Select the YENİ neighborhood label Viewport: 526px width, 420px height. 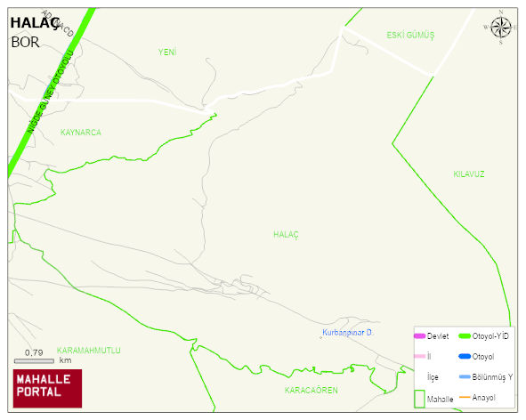[x=167, y=52]
